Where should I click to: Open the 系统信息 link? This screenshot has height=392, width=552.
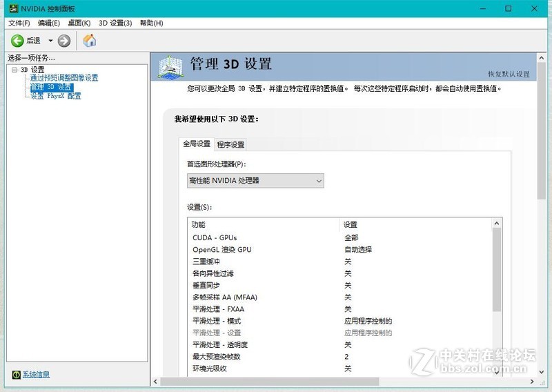(x=37, y=374)
